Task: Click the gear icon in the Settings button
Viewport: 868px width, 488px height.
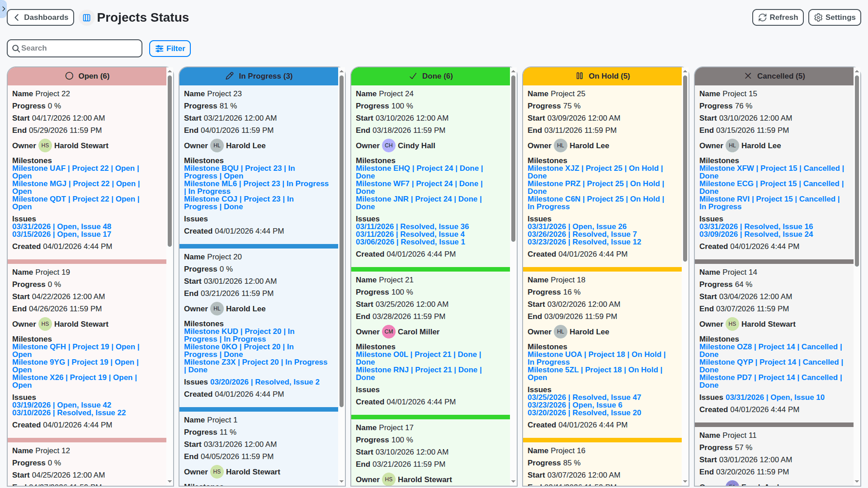Action: click(x=818, y=17)
